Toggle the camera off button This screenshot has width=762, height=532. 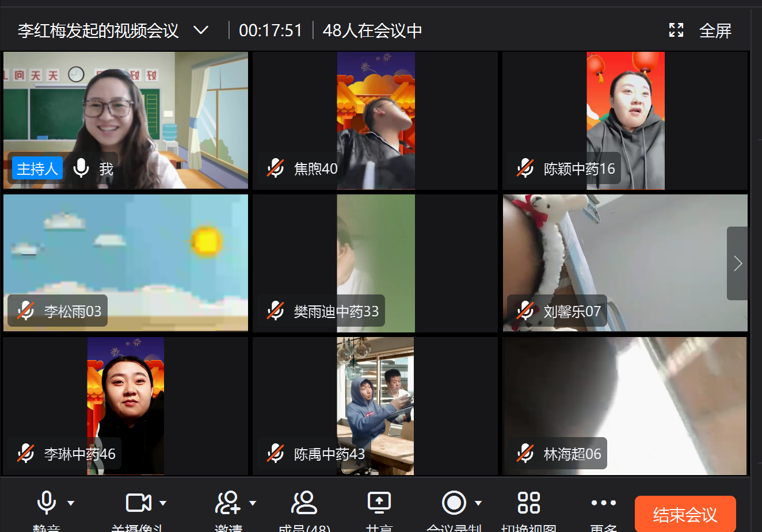(138, 503)
